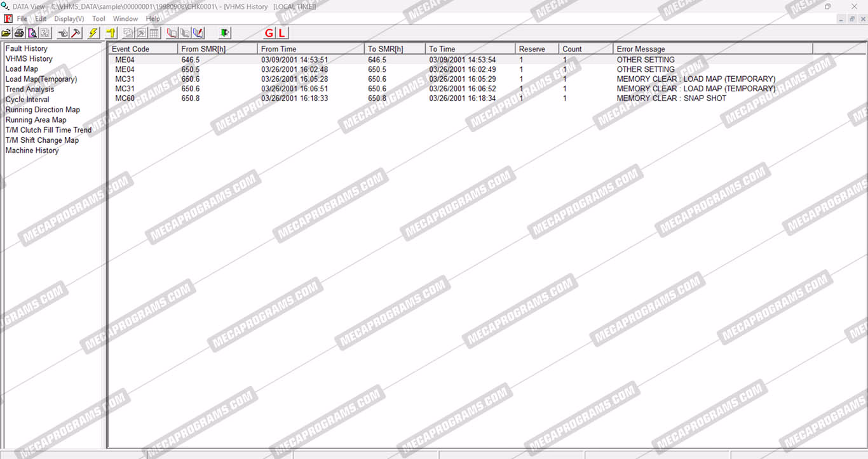Click the green exit door icon
Image resolution: width=868 pixels, height=459 pixels.
pos(224,33)
